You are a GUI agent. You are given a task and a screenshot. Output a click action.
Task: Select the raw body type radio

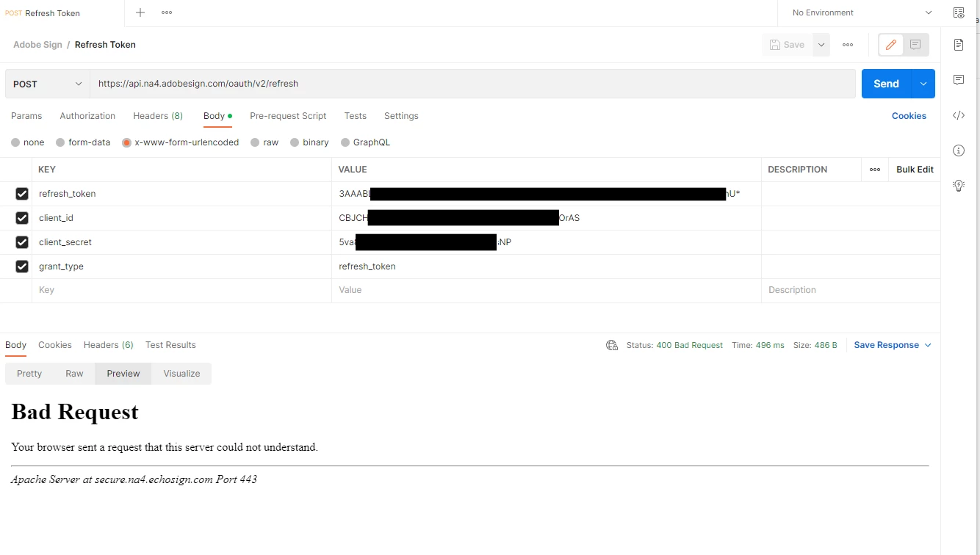click(255, 142)
